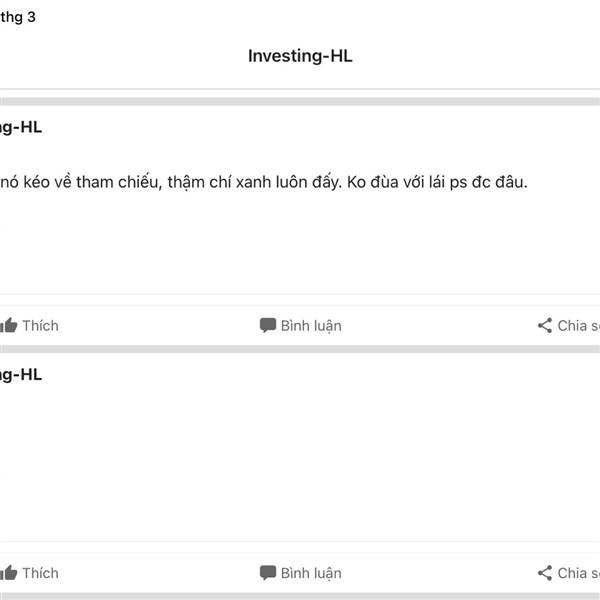Click the thumbs-up icon on the 'Ko đùa với lái ps' post
Viewport: 600px width, 600px height.
point(9,325)
